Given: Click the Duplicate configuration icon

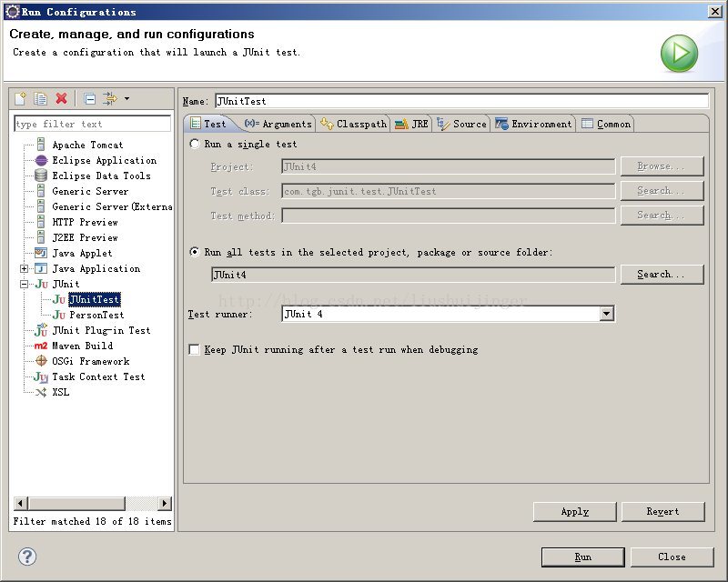Looking at the screenshot, I should [x=40, y=98].
